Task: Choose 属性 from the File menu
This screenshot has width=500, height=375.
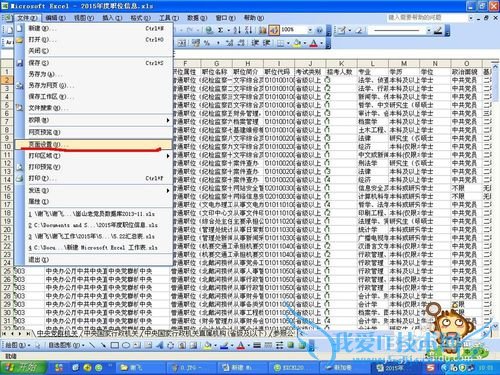Action: point(93,202)
